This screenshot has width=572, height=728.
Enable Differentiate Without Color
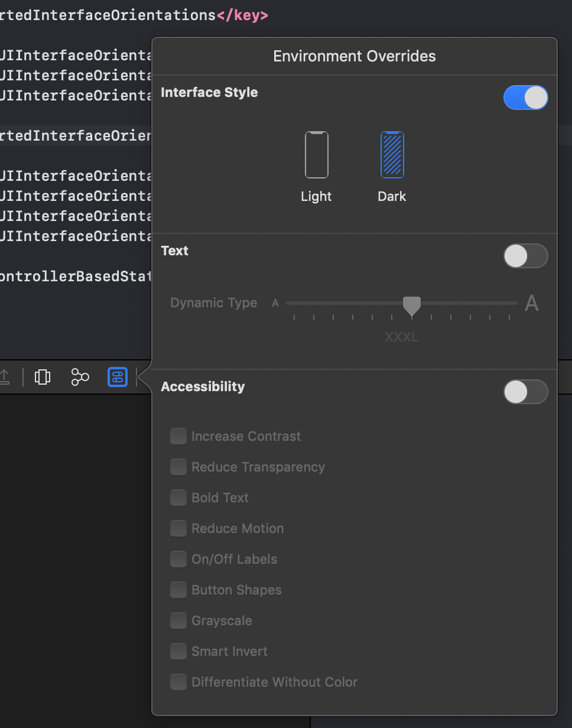click(x=178, y=682)
